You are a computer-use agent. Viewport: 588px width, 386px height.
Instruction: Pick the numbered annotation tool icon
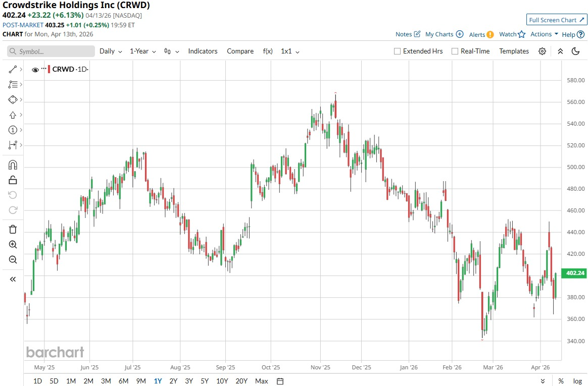coord(12,130)
